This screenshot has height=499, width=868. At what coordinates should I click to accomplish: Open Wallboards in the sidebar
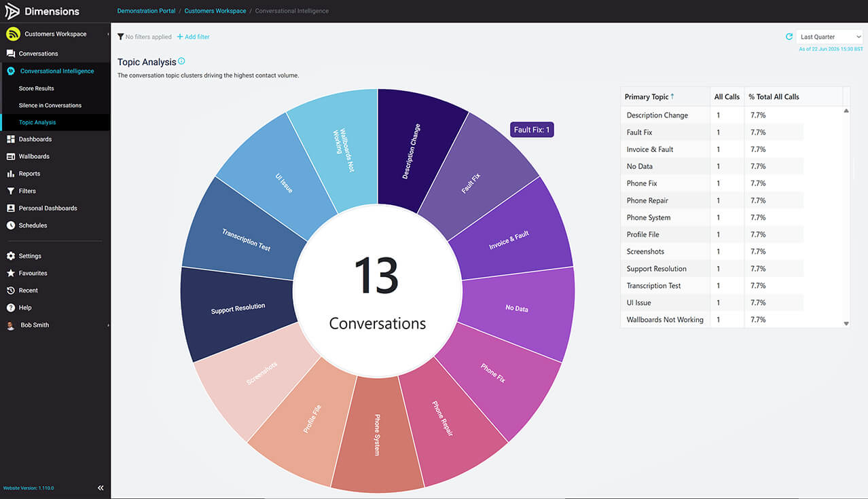coord(34,156)
